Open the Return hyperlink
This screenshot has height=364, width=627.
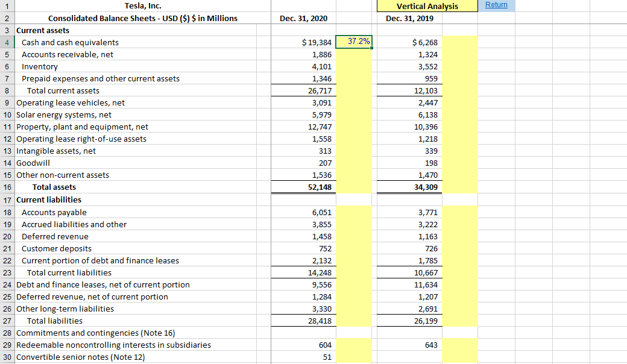(x=496, y=5)
